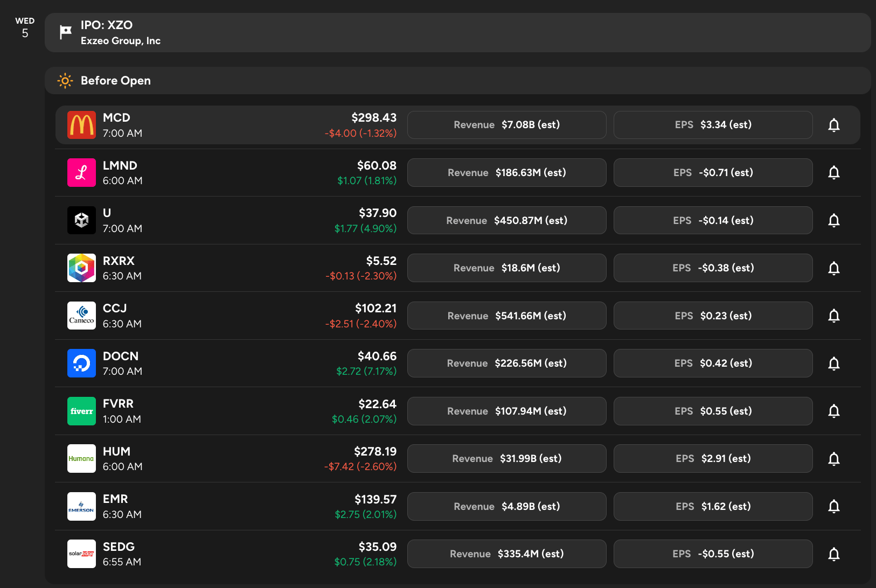Open HUM revenue estimate $31.99B
The height and width of the screenshot is (588, 876).
pyautogui.click(x=507, y=458)
